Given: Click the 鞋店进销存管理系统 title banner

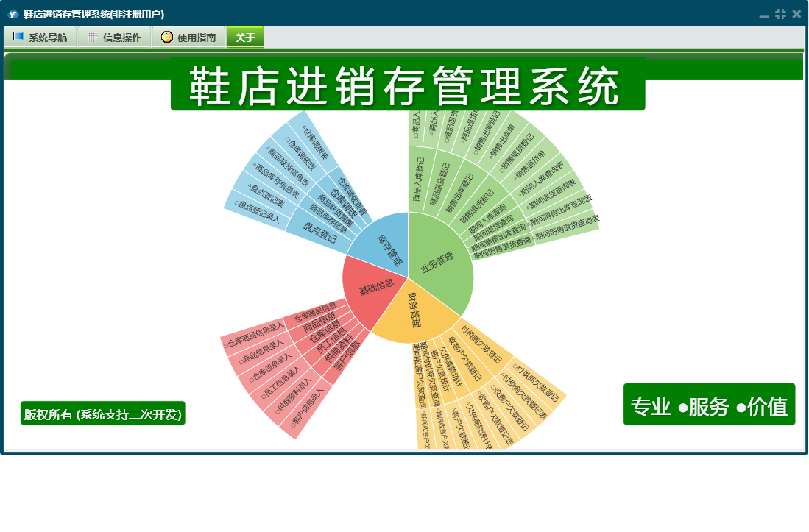Looking at the screenshot, I should 408,85.
